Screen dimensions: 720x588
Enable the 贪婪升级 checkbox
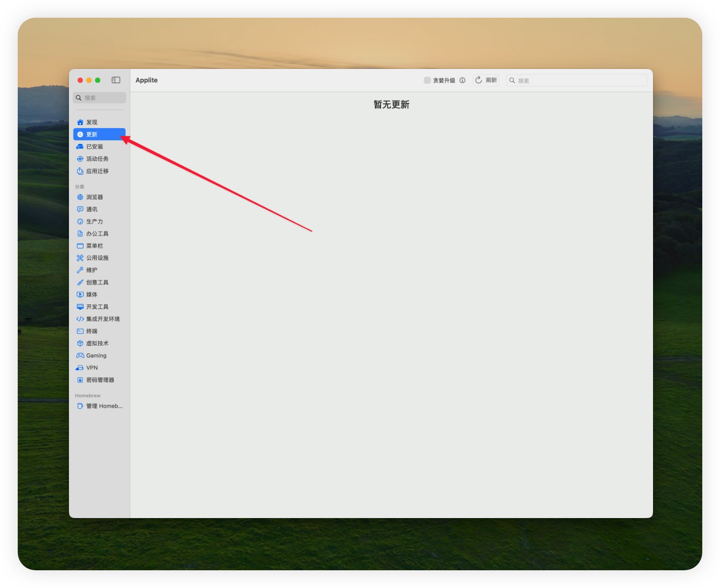427,80
